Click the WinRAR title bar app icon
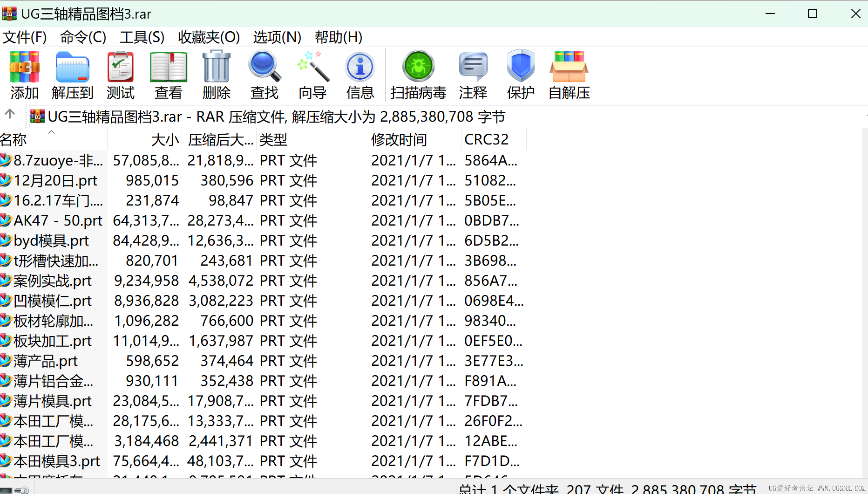Image resolution: width=868 pixels, height=494 pixels. (x=9, y=14)
